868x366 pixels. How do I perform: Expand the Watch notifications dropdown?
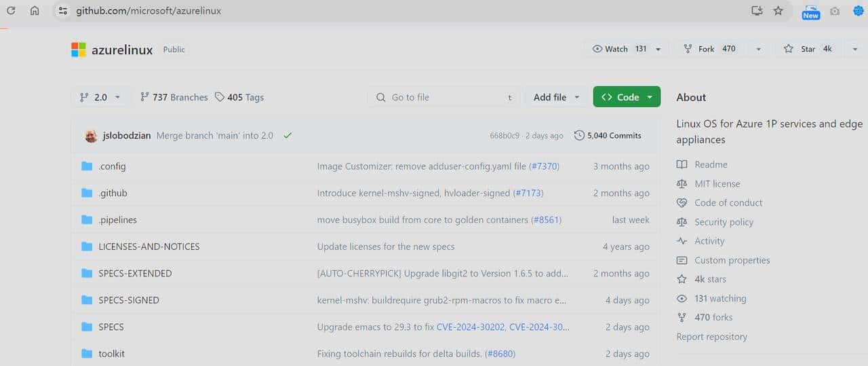[x=657, y=49]
